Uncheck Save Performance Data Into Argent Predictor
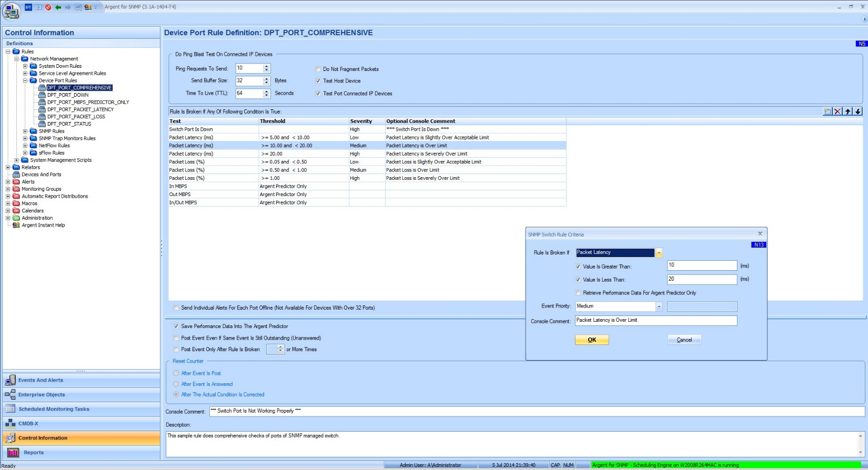Screen dimensions: 868x470 click(176, 326)
